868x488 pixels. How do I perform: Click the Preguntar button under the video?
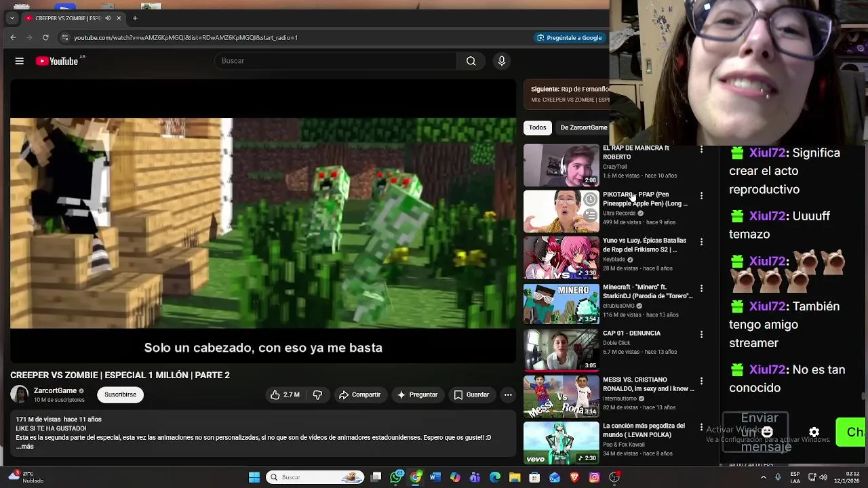(417, 394)
